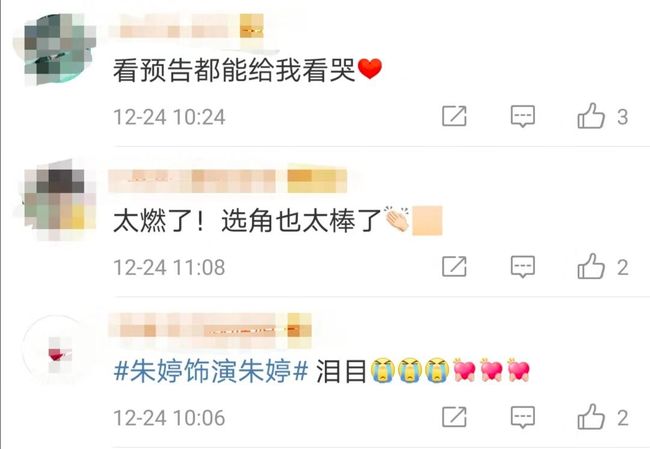Open username above 看预告都能给我看哭 comment
Screen dimensions: 650x449
[x=187, y=26]
